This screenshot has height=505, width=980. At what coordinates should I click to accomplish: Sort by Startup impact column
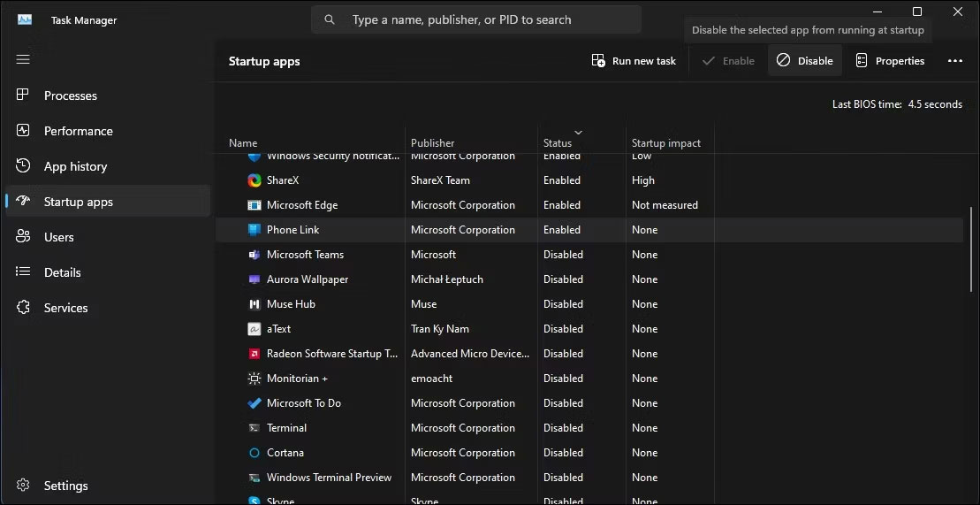click(x=665, y=142)
